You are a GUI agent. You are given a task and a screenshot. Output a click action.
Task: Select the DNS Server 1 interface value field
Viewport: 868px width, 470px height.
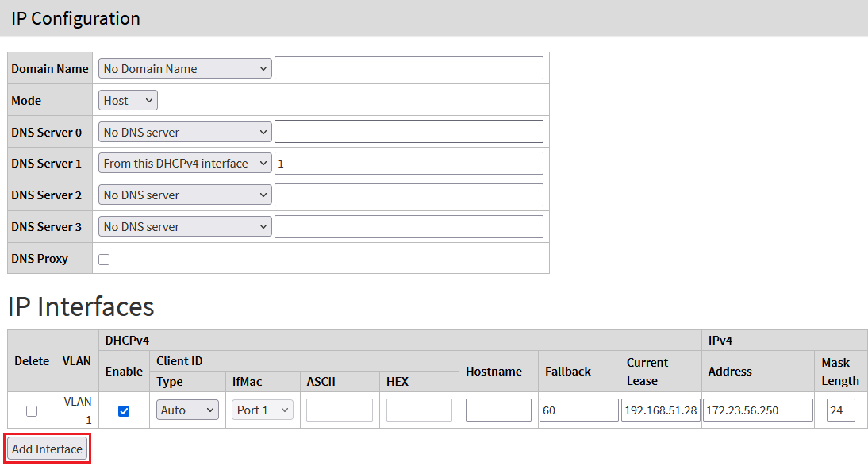pos(409,163)
